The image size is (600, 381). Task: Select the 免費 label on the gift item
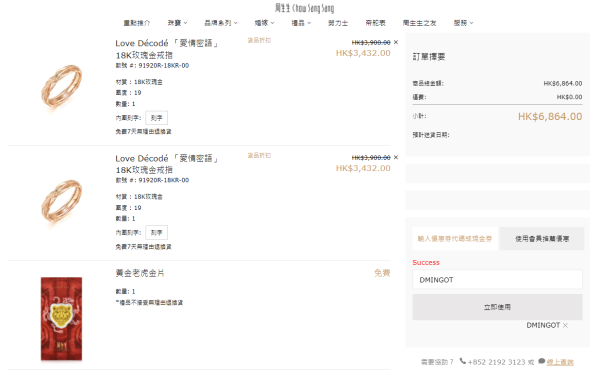tap(382, 273)
